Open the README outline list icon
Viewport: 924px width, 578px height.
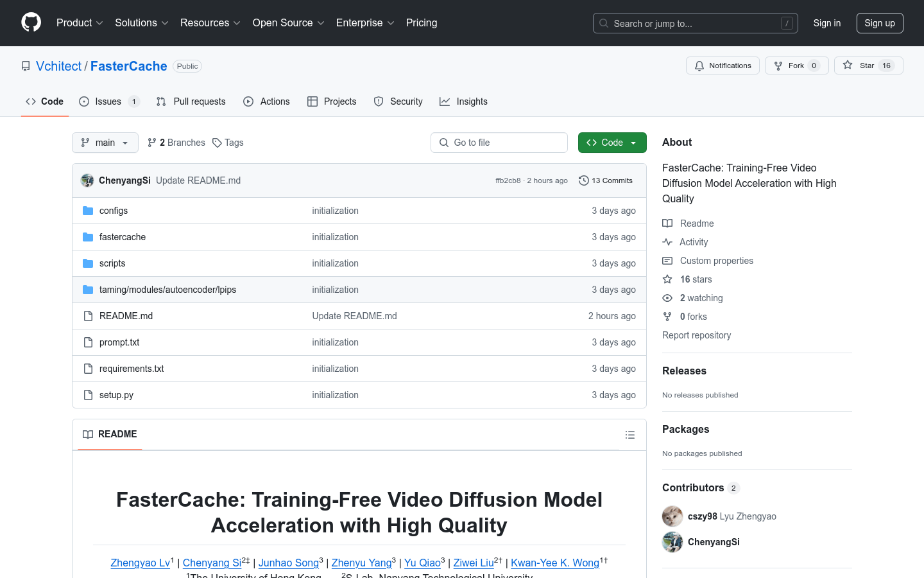630,435
